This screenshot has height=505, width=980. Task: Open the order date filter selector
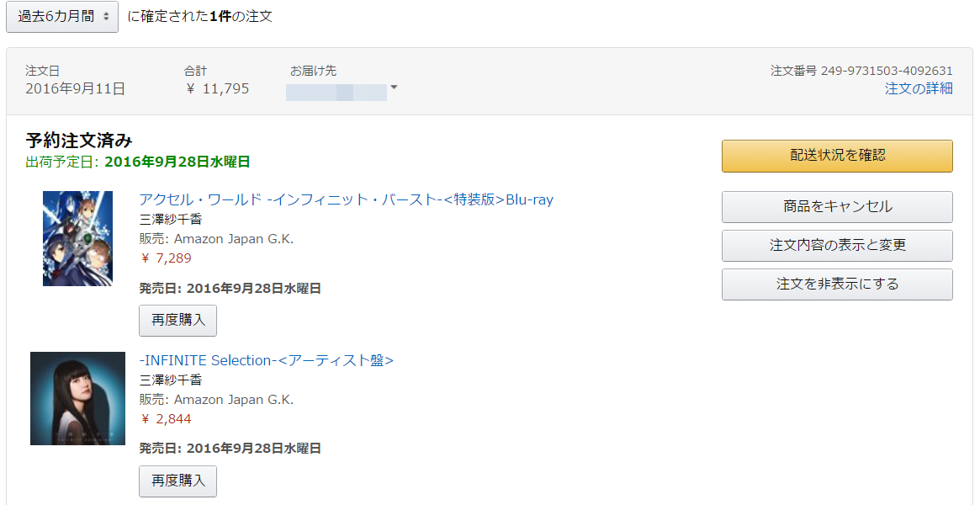coord(61,17)
